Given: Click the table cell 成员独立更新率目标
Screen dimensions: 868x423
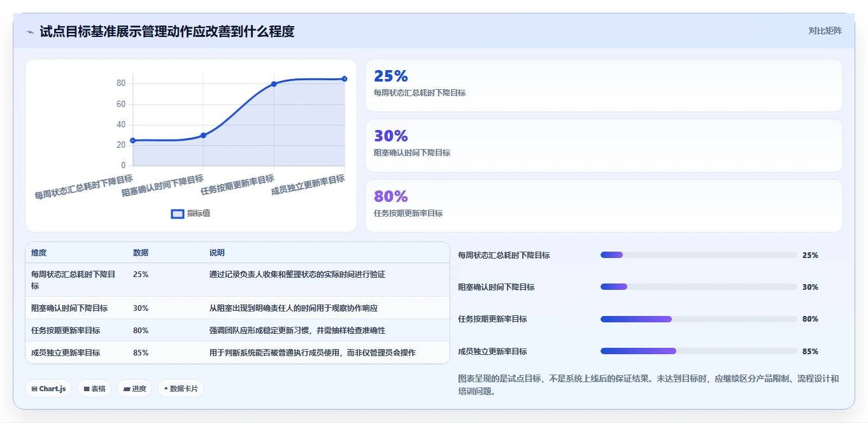Looking at the screenshot, I should [66, 353].
